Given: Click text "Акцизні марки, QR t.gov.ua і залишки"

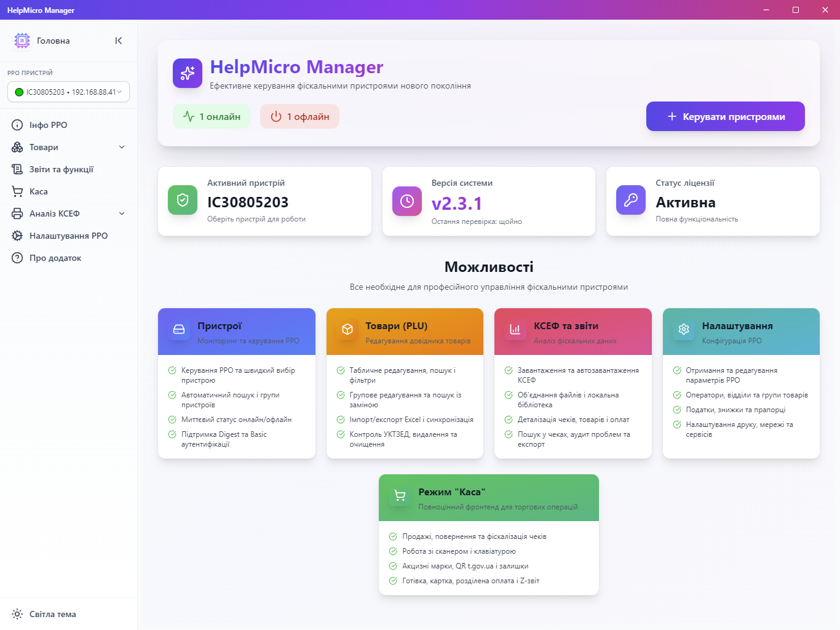Looking at the screenshot, I should [466, 566].
